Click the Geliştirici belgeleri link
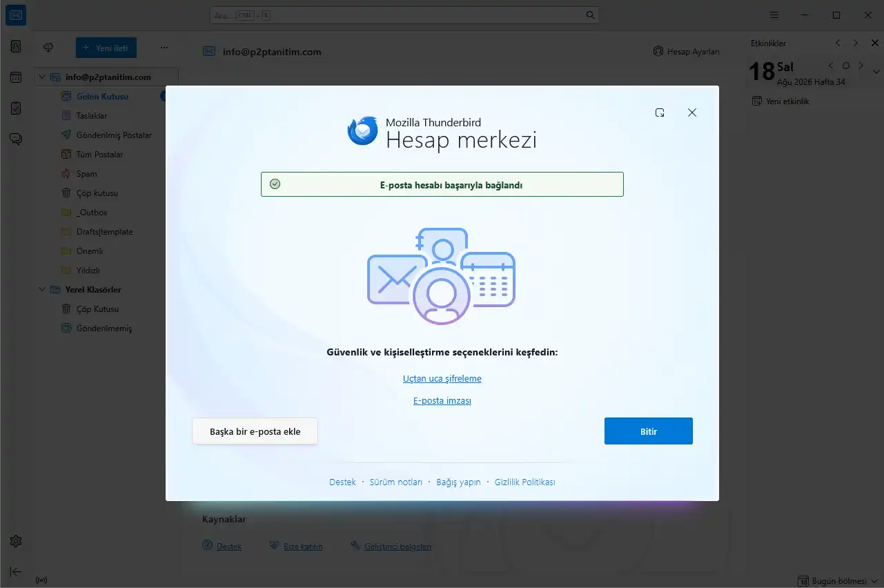This screenshot has height=588, width=884. [x=397, y=547]
